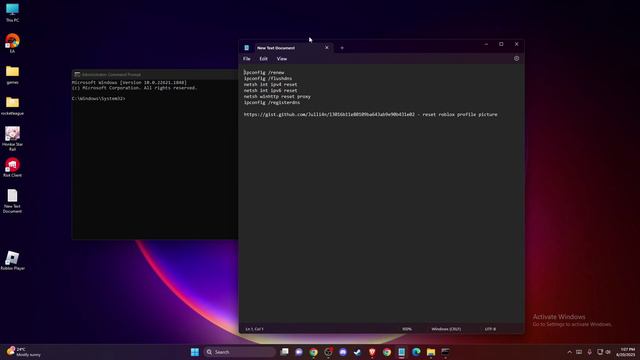Maximize the Notepad window
Screen dimensions: 640x360
pyautogui.click(x=501, y=44)
